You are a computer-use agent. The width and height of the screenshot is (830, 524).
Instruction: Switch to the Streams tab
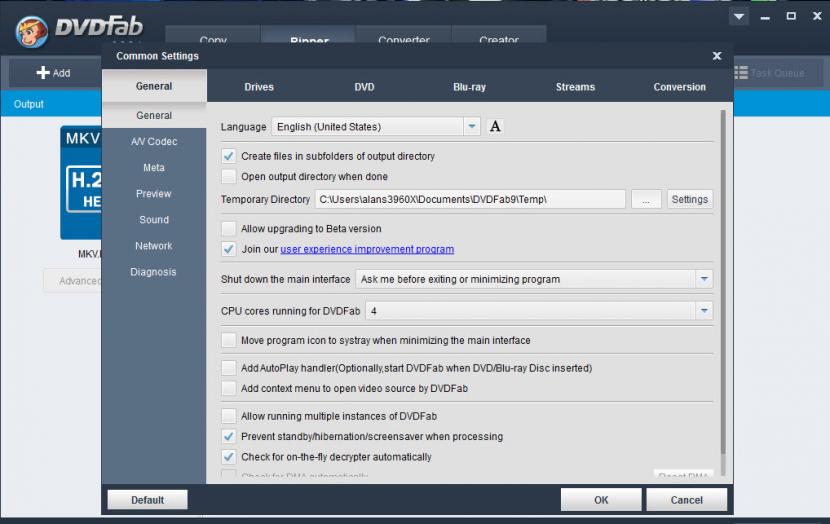(x=575, y=87)
